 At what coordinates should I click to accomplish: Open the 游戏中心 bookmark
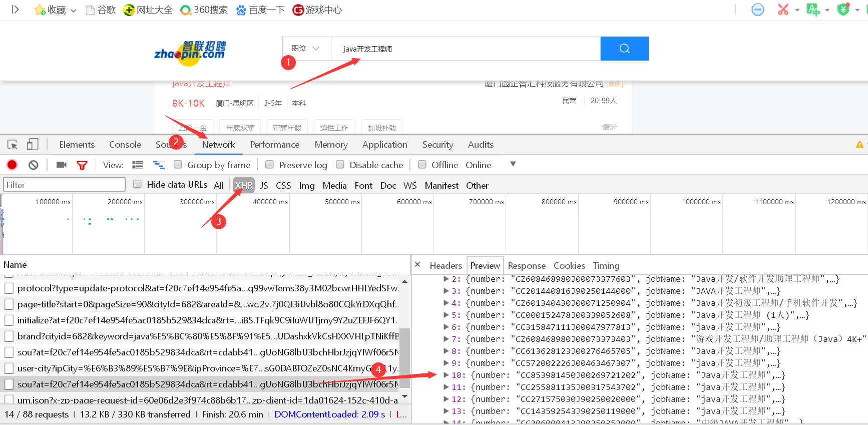tap(317, 10)
